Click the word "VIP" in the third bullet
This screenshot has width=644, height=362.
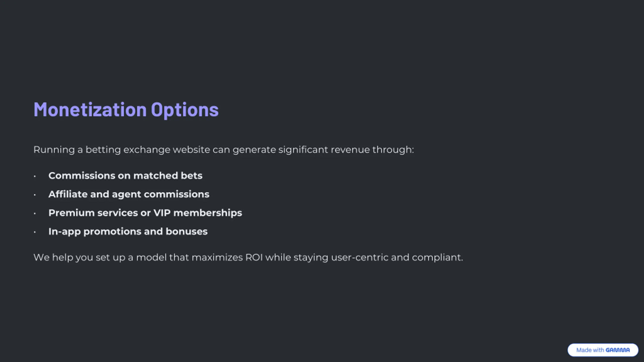(162, 213)
